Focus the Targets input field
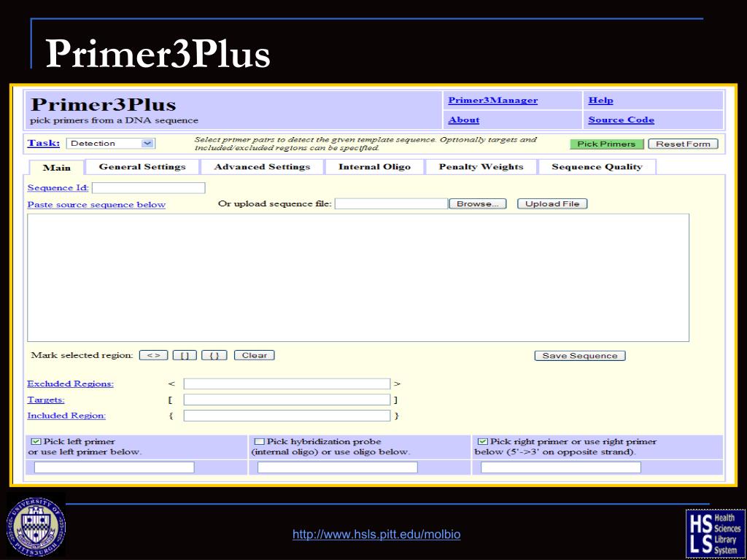This screenshot has width=747, height=560. (x=287, y=400)
